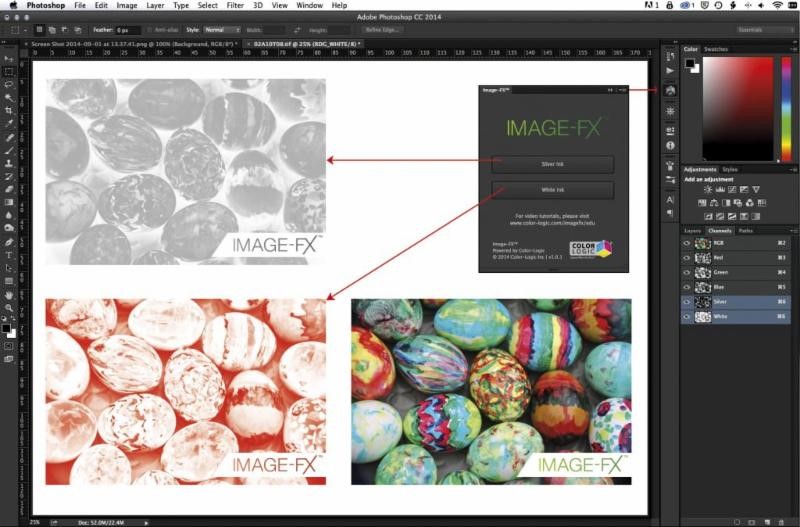Select the Healing Brush tool
Image resolution: width=800 pixels, height=527 pixels.
tap(9, 138)
